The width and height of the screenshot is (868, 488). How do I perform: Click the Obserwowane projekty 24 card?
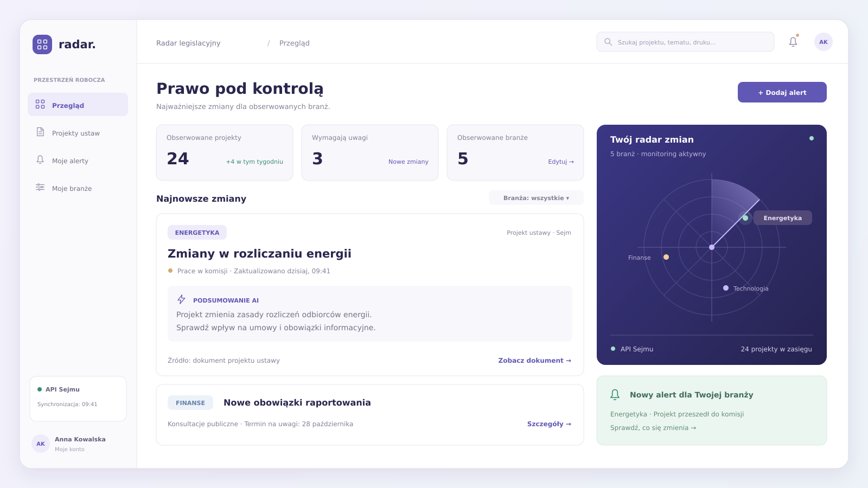pyautogui.click(x=225, y=153)
